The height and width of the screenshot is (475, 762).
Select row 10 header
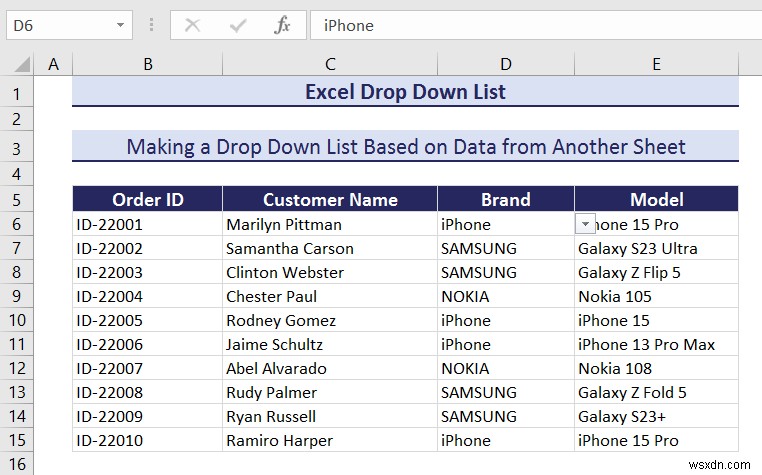point(17,320)
